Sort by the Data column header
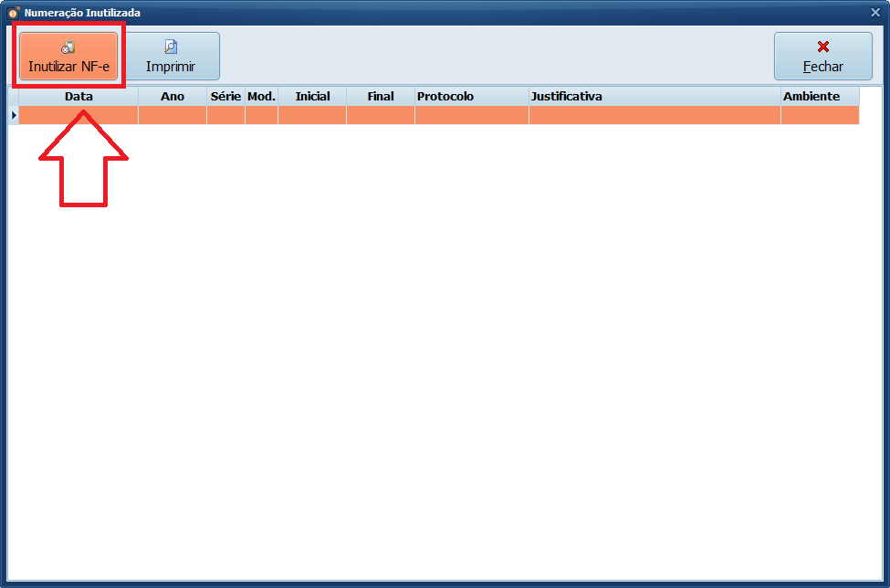Screen dimensions: 890x588 pyautogui.click(x=79, y=96)
